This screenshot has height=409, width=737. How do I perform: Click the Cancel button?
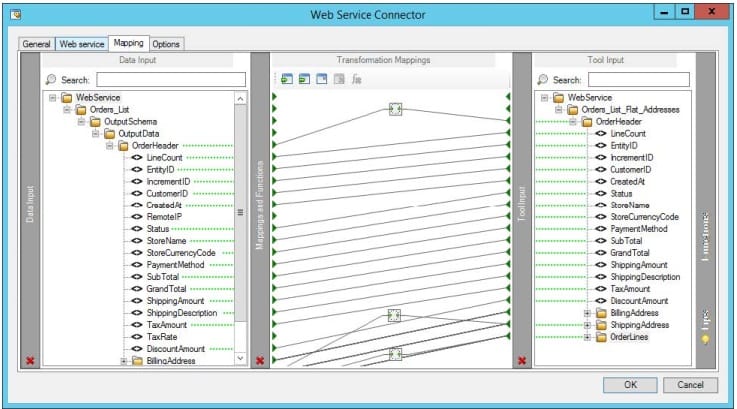(x=690, y=385)
